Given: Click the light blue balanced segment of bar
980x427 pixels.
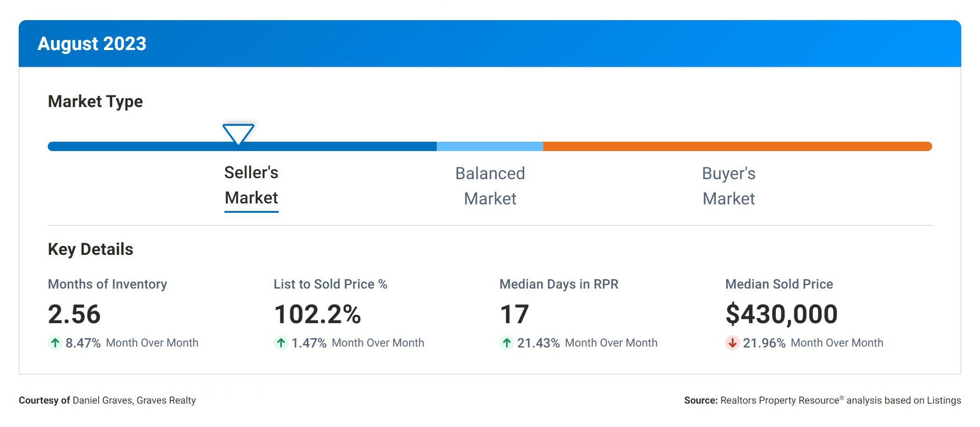Looking at the screenshot, I should click(x=490, y=146).
